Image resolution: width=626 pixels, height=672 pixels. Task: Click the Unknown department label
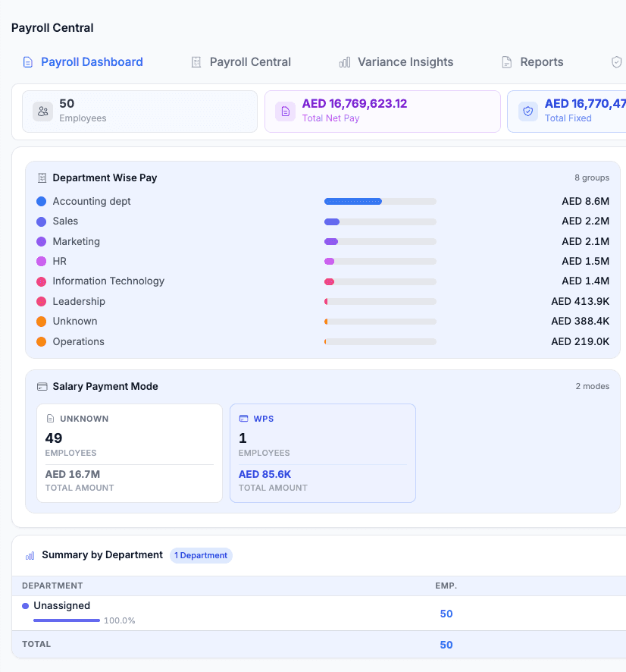(x=75, y=322)
